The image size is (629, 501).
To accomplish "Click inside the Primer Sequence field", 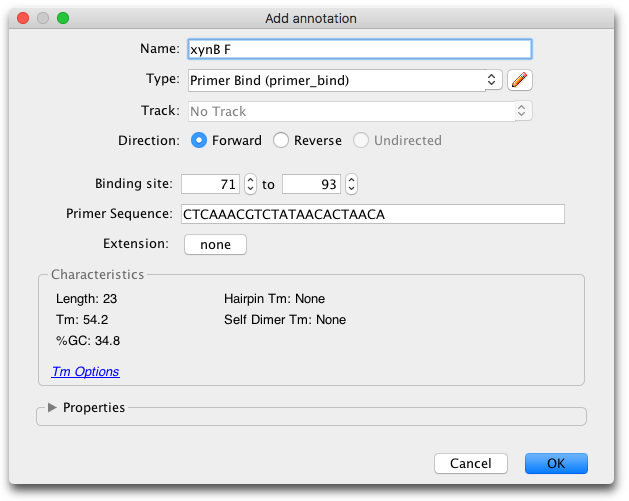I will tap(373, 214).
